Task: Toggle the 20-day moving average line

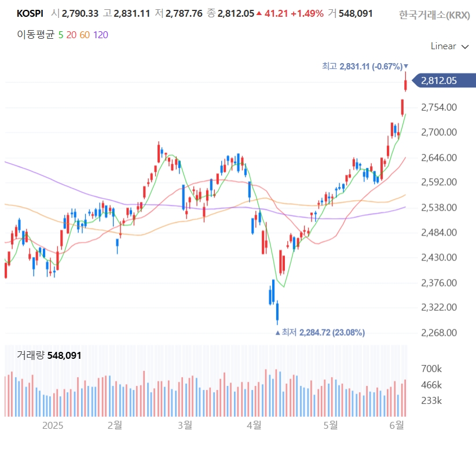Action: pyautogui.click(x=71, y=35)
